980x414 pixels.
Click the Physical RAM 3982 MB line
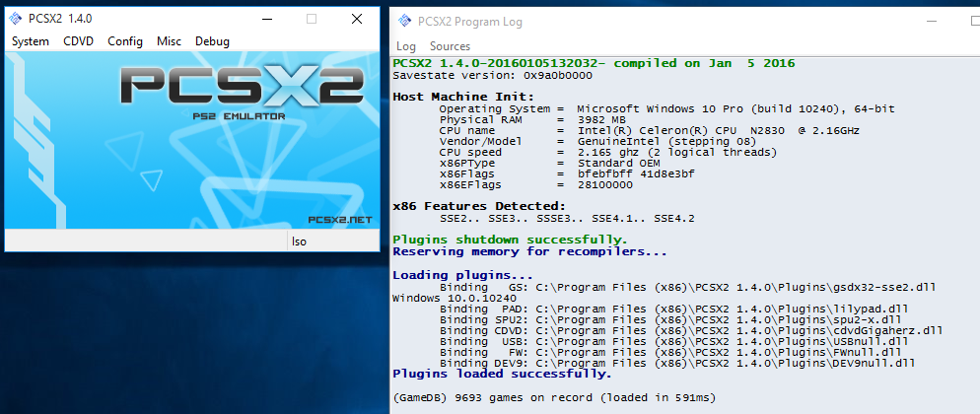(x=532, y=120)
